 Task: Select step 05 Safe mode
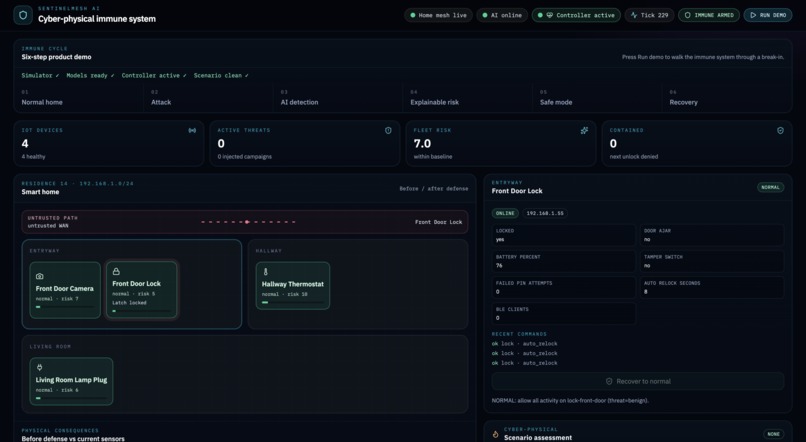597,98
